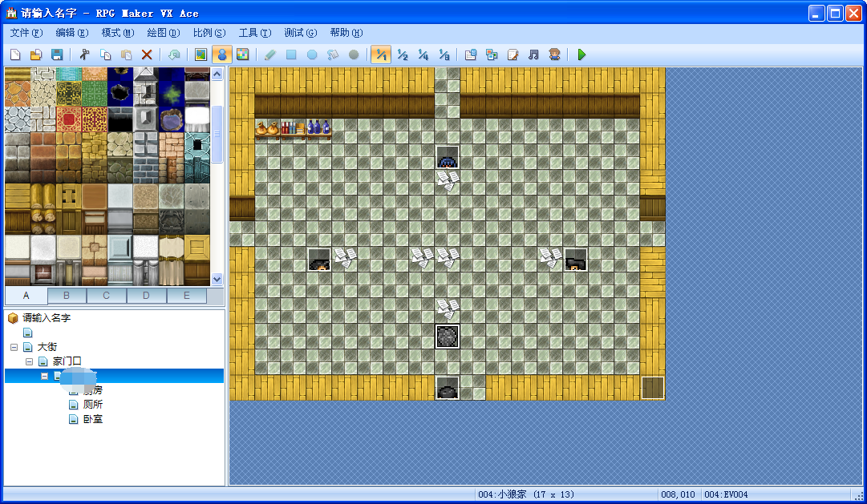Open the Script Editor icon

point(513,54)
